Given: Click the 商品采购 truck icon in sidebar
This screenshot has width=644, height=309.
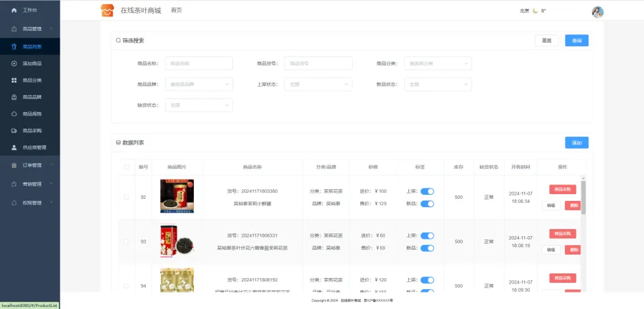Looking at the screenshot, I should click(14, 131).
